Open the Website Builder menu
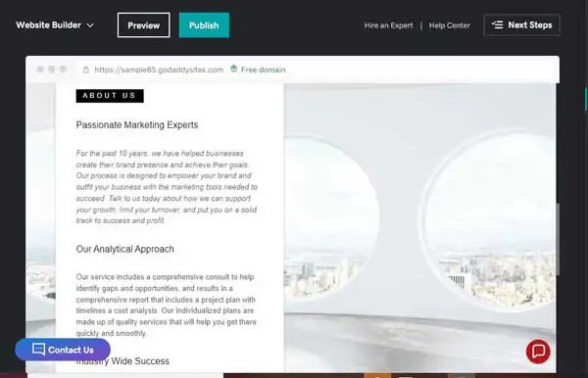 (55, 25)
